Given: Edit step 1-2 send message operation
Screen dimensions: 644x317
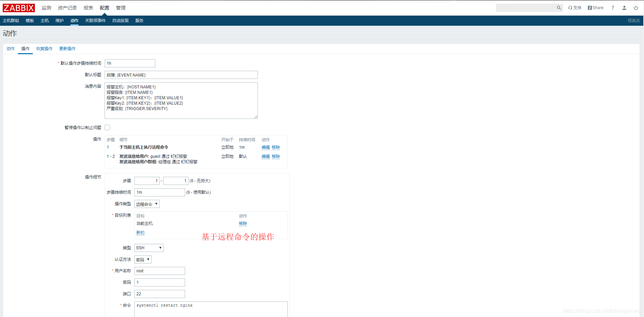Looking at the screenshot, I should 266,156.
